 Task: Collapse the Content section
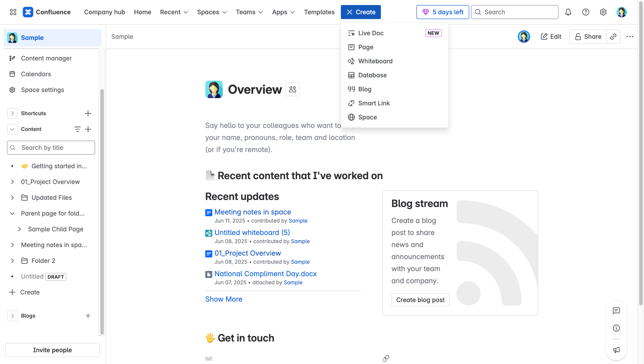[12, 129]
